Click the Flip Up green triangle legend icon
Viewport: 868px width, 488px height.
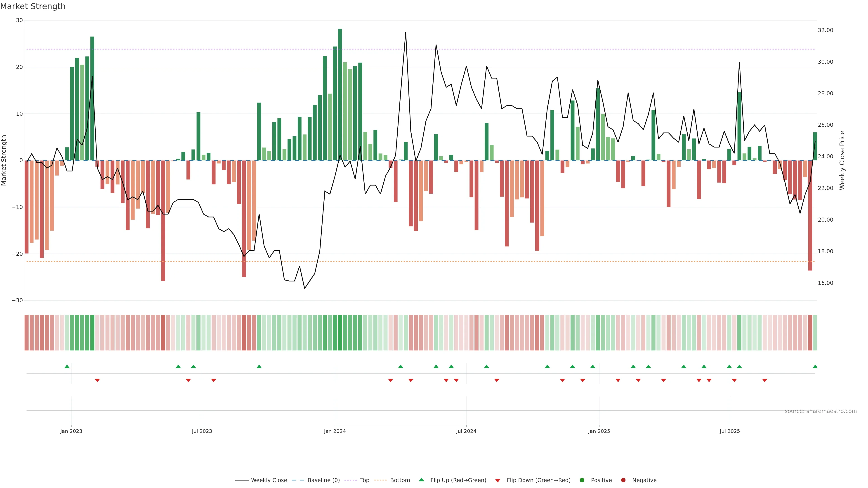click(x=421, y=480)
